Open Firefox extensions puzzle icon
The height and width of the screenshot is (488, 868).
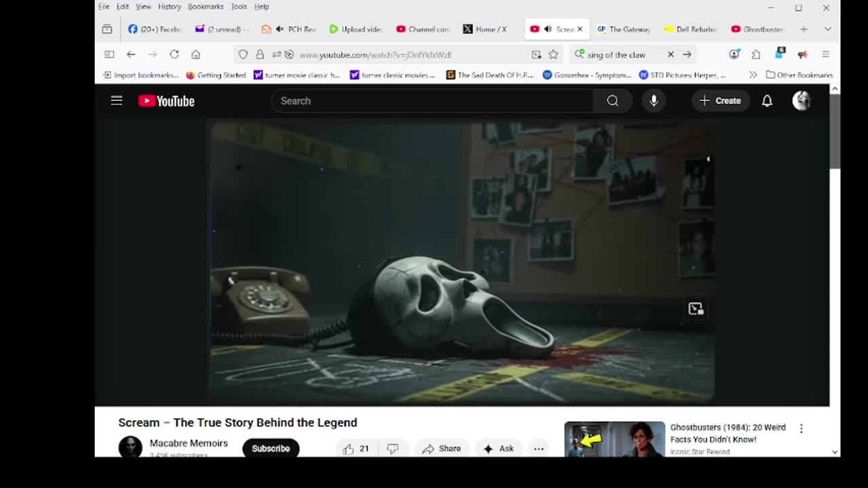coord(756,54)
